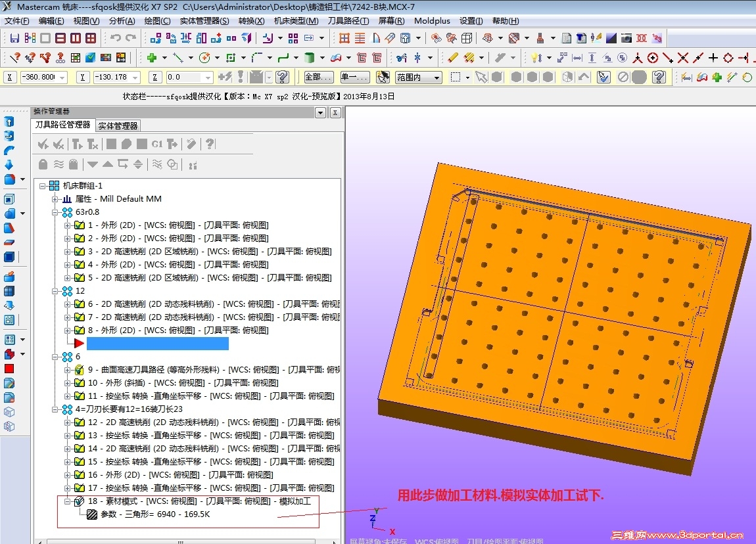Open the X coordinate value dropdown
This screenshot has height=544, width=756.
(x=62, y=77)
